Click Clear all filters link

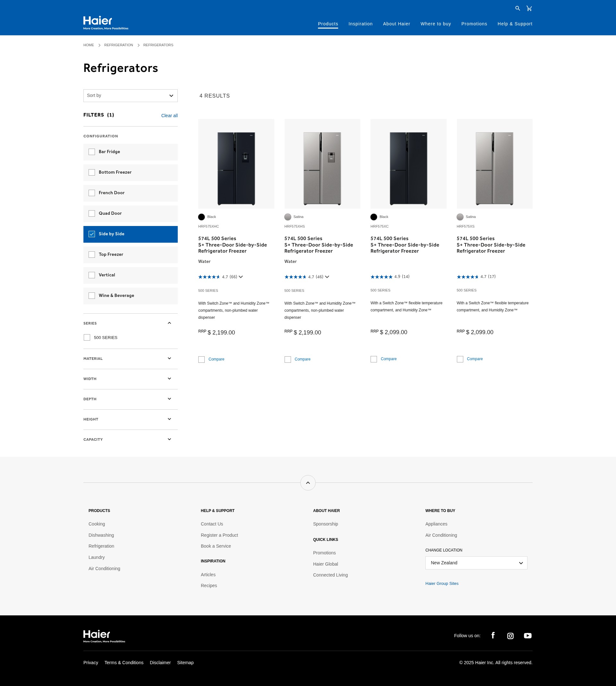click(x=169, y=116)
